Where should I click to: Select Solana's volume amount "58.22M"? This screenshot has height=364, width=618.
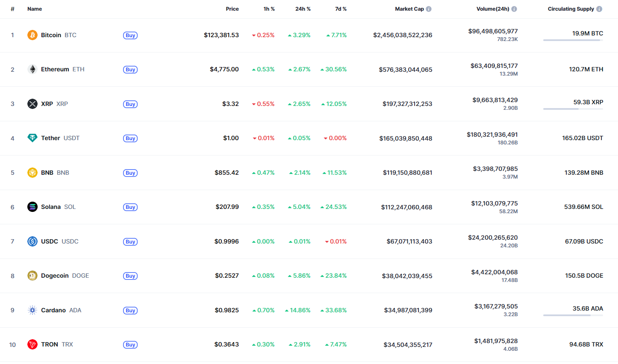pyautogui.click(x=509, y=211)
